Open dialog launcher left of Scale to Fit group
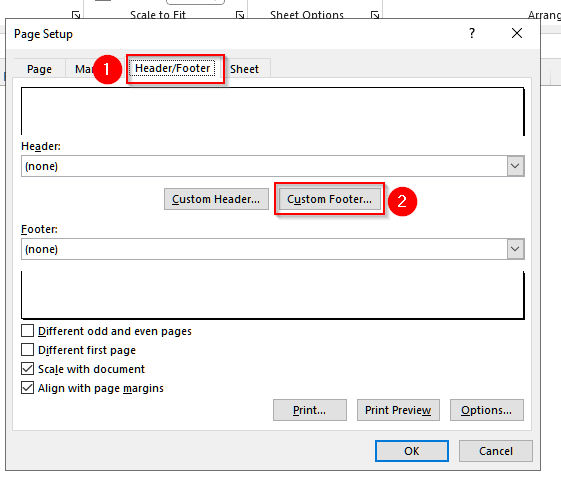 pos(76,15)
